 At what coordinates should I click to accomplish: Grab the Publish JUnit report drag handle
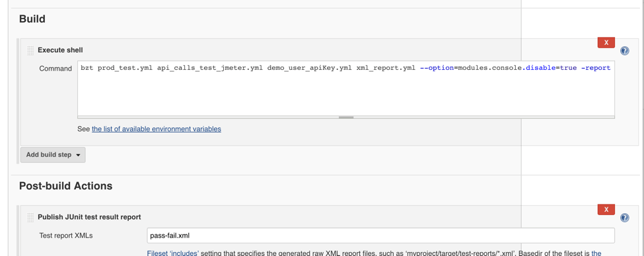pos(30,218)
